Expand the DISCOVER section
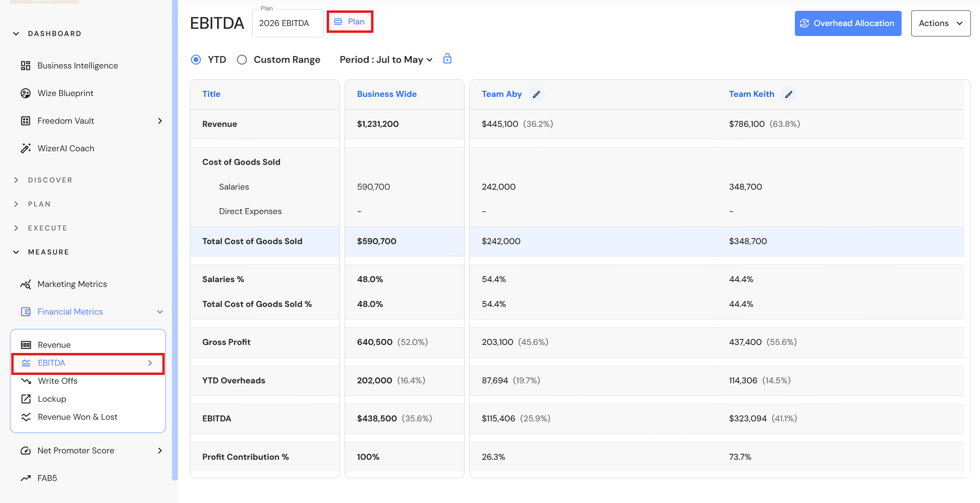Viewport: 980px width, 503px height. coord(16,180)
